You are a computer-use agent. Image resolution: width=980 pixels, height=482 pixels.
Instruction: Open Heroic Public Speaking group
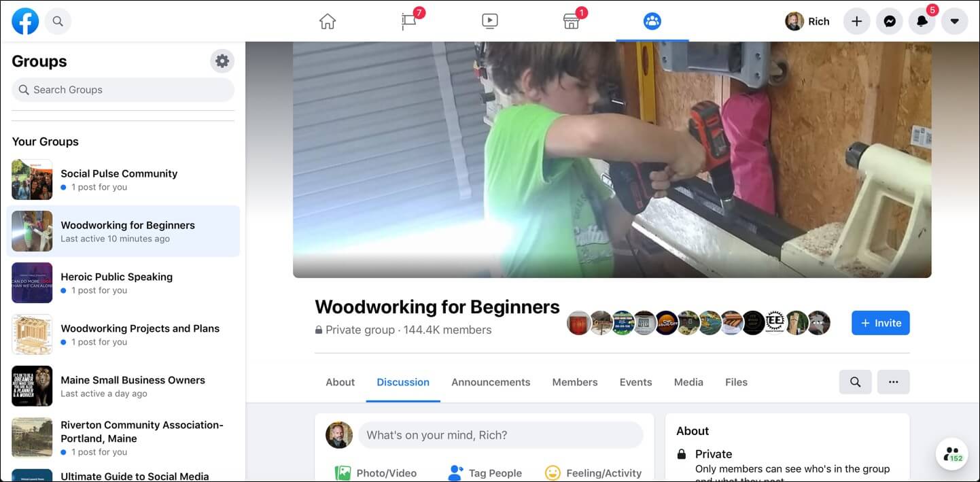pyautogui.click(x=123, y=283)
